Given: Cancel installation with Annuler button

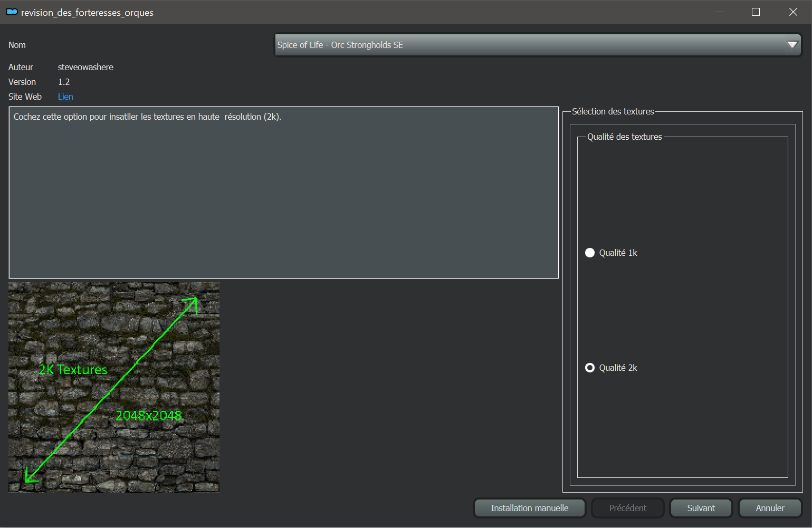Looking at the screenshot, I should point(770,508).
